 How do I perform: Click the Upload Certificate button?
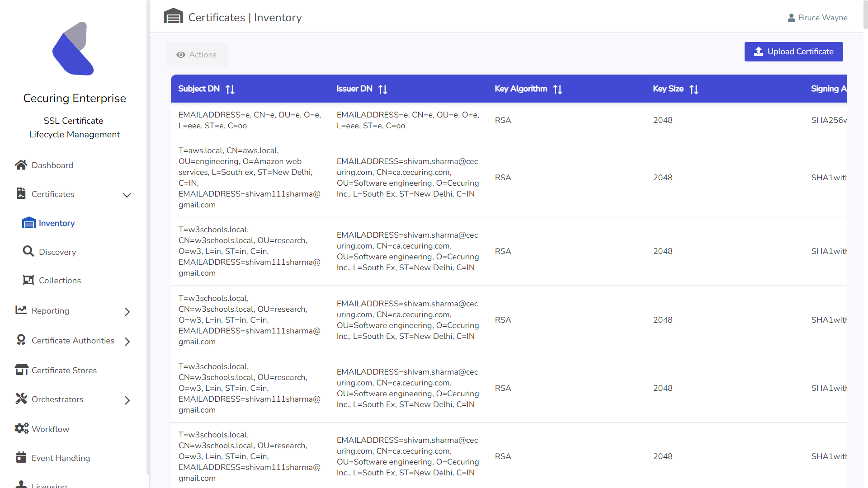793,52
